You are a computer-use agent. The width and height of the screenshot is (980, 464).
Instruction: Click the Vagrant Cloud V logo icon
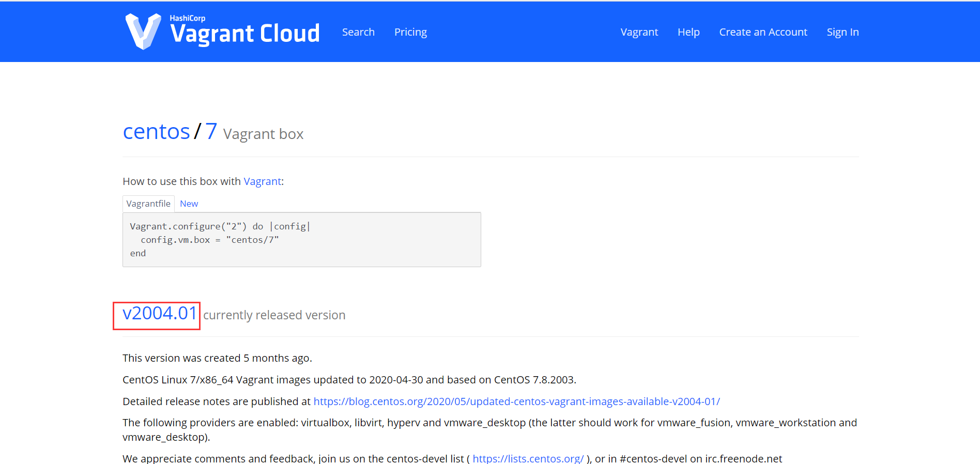coord(143,32)
